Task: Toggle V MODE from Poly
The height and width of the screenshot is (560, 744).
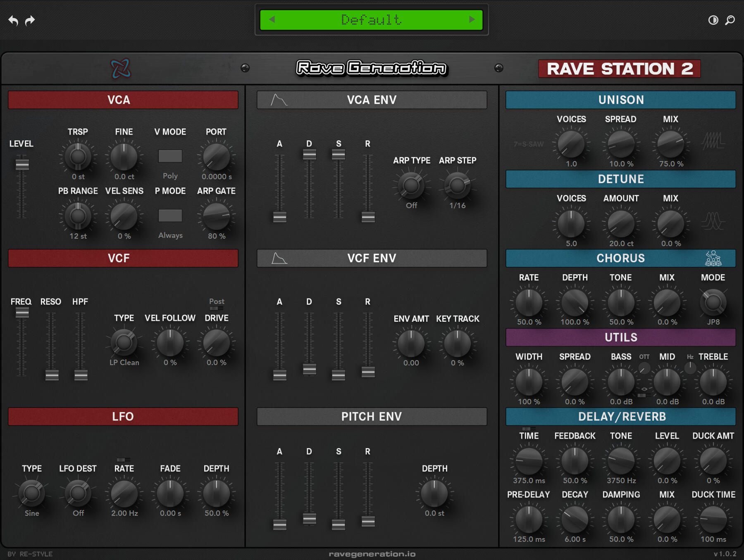Action: point(170,157)
